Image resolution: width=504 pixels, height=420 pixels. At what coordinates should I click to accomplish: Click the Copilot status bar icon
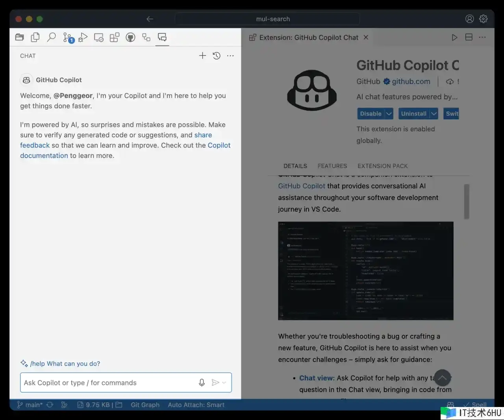[x=450, y=405]
